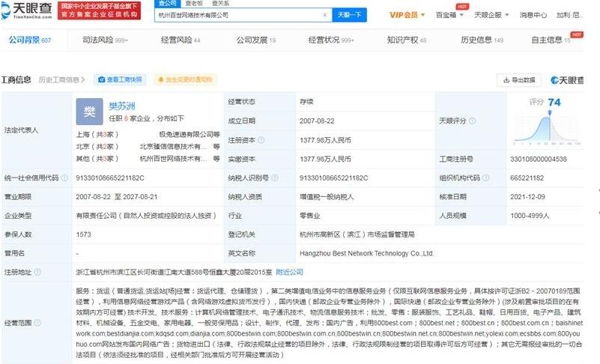Click credit code 91330108665221182C under 统一社会信用代码
Image resolution: width=600 pixels, height=364 pixels.
pyautogui.click(x=110, y=178)
